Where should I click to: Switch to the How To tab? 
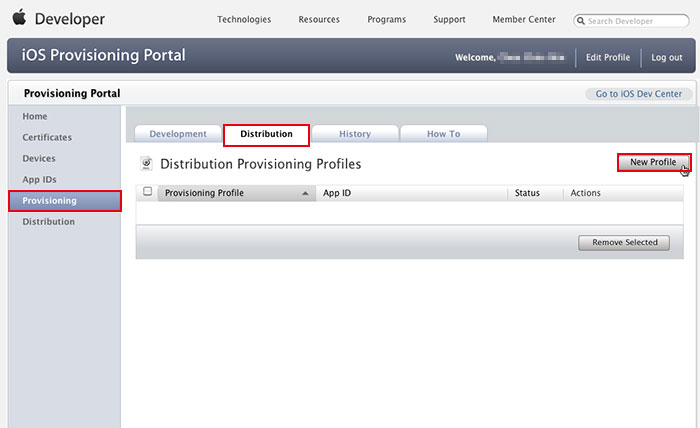pyautogui.click(x=443, y=134)
